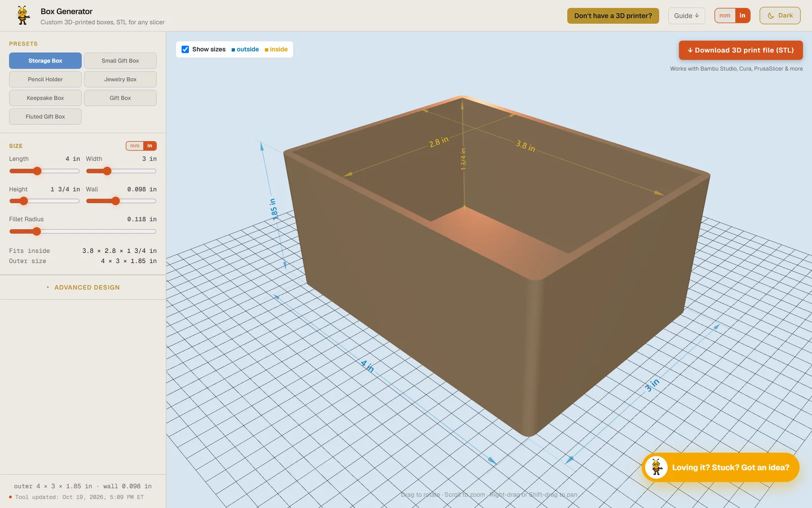Switch header units to mm

point(725,16)
